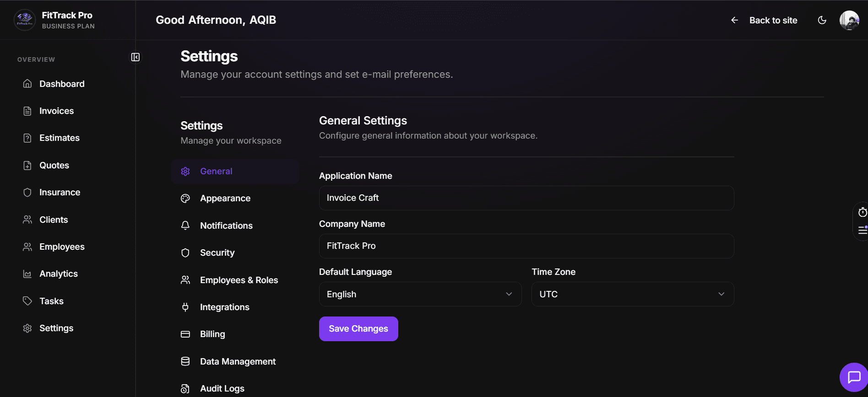Click the Insurance shield icon in sidebar
The height and width of the screenshot is (397, 868).
pos(27,193)
